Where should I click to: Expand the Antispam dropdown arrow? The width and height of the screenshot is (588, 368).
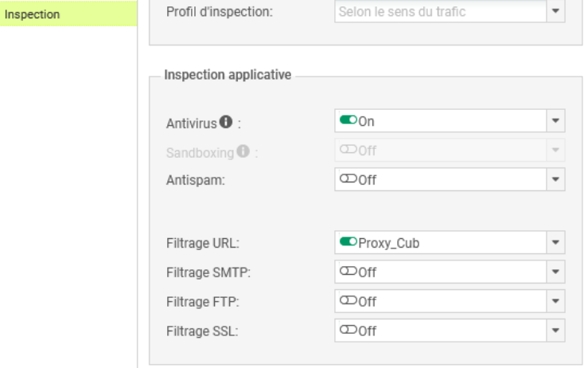[x=556, y=179]
